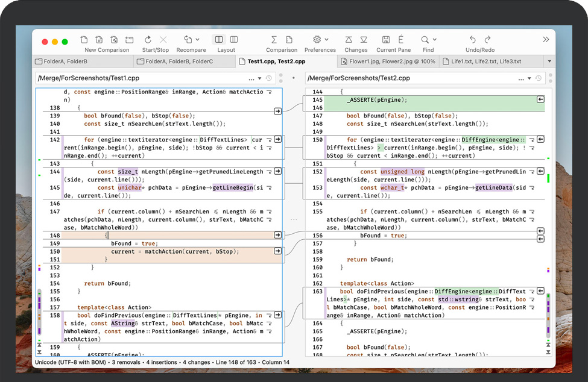Click the Start/Stop play icon
Image resolution: width=588 pixels, height=382 pixels.
tap(148, 40)
